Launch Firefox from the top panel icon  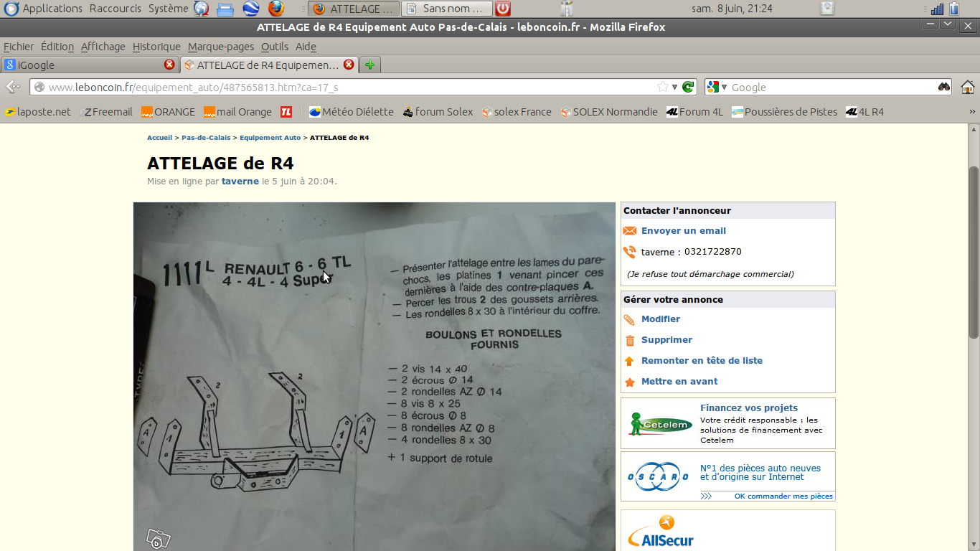(x=276, y=9)
